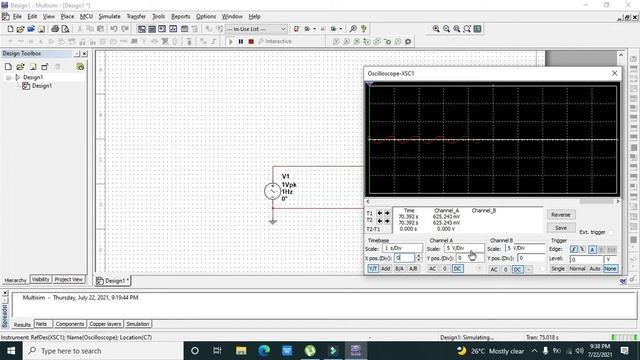640x360 pixels.
Task: Run the simulation with the play button
Action: [231, 42]
